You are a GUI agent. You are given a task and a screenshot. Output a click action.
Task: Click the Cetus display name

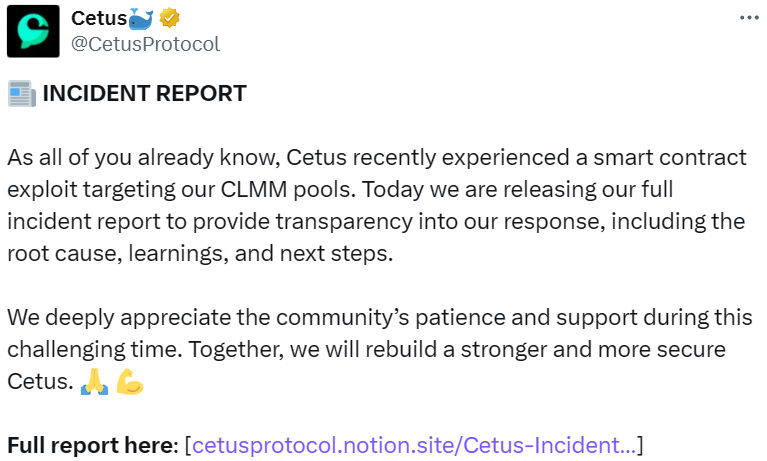pyautogui.click(x=99, y=18)
